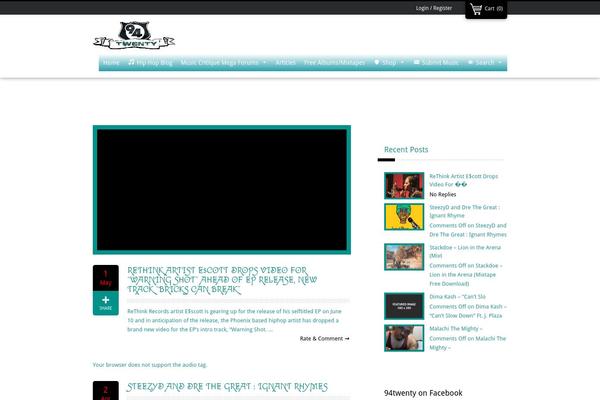This screenshot has height=400, width=600.
Task: Expand the Search dropdown arrow
Action: (x=500, y=62)
